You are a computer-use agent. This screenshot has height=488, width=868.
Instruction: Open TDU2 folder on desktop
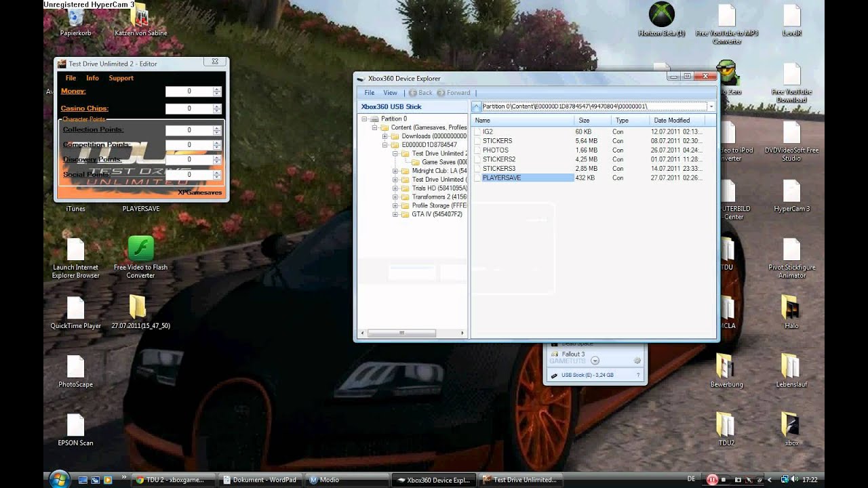[726, 429]
